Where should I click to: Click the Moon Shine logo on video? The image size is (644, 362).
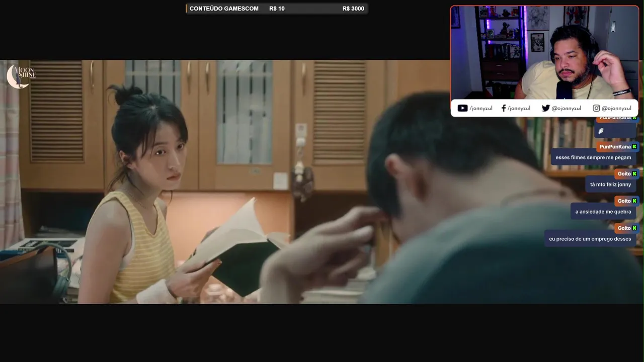pyautogui.click(x=21, y=76)
